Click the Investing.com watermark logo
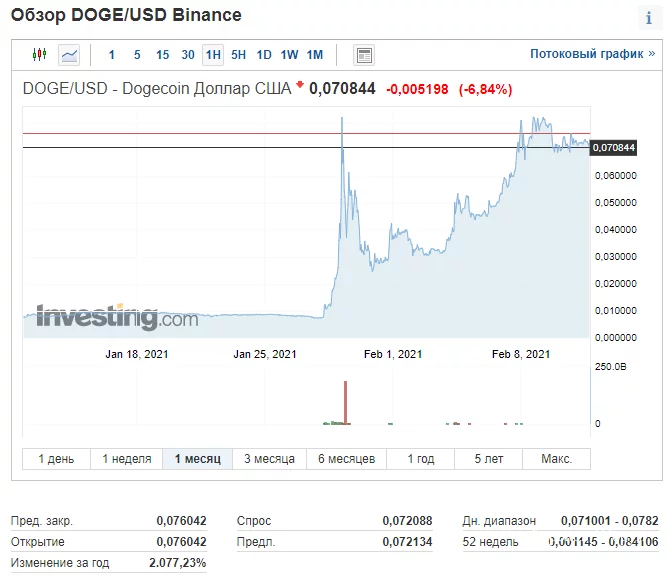The image size is (670, 580). coord(104,318)
